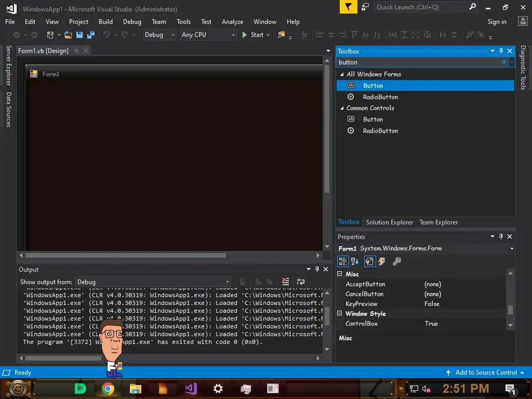Switch to the Team Explorer tab
532x399 pixels.
pos(438,222)
